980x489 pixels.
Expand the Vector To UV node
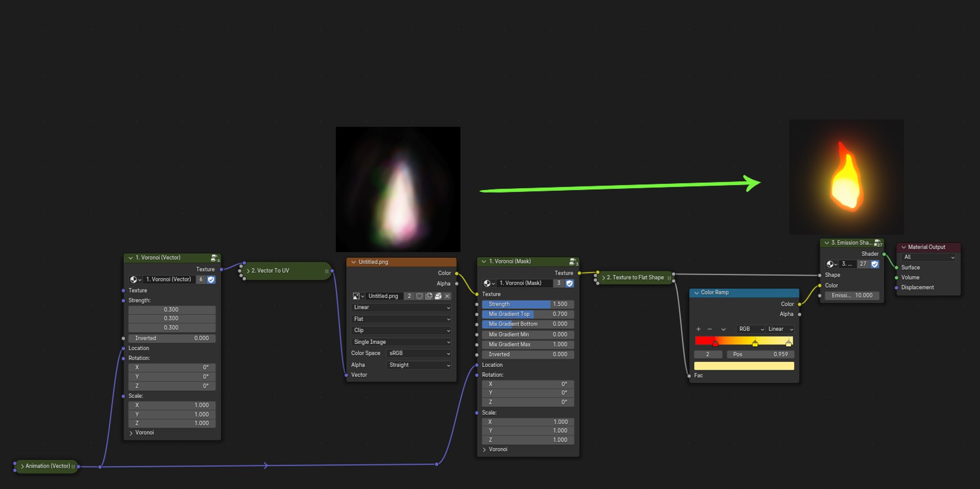click(x=248, y=271)
